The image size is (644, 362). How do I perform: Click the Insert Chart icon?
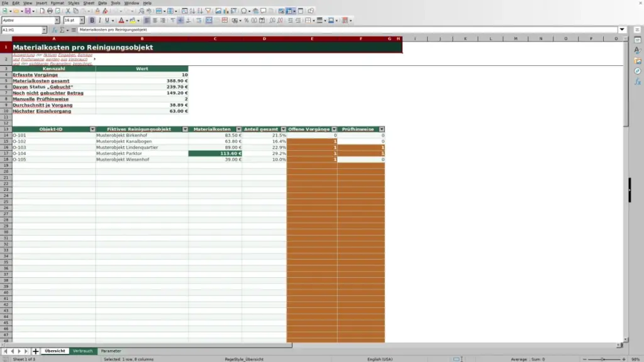click(226, 11)
